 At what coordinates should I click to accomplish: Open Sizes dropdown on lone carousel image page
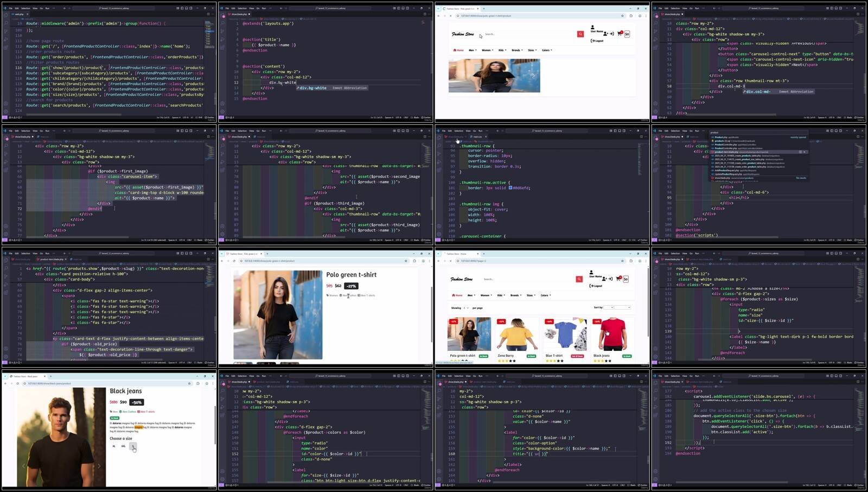click(532, 50)
